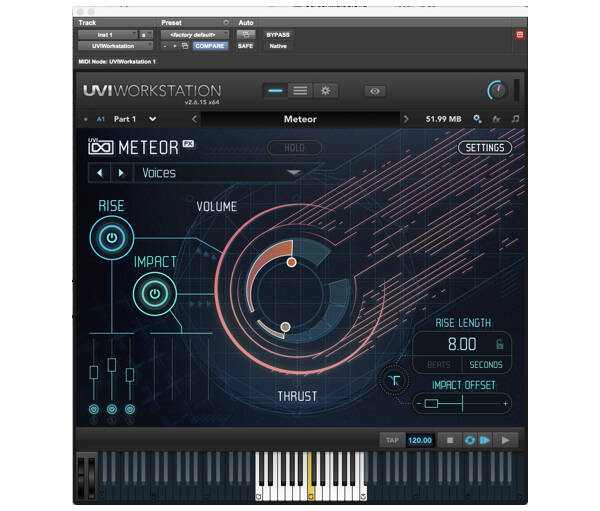The image size is (600, 511).
Task: Open the multi list view icon
Action: 300,91
